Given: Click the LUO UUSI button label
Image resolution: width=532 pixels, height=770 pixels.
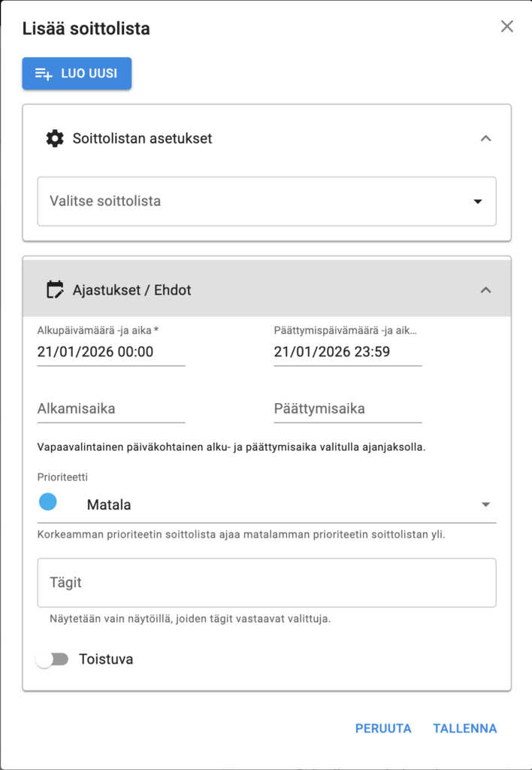Looking at the screenshot, I should coord(89,74).
